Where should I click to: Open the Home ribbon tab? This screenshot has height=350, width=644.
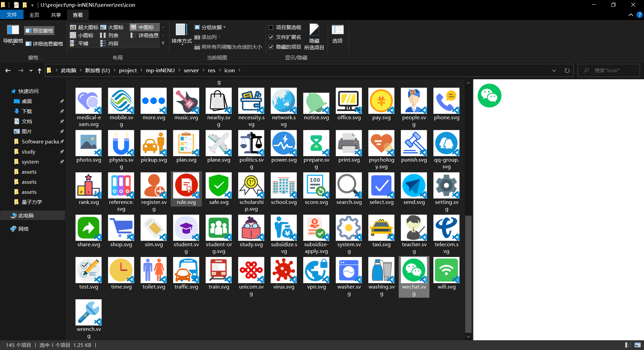pyautogui.click(x=34, y=15)
